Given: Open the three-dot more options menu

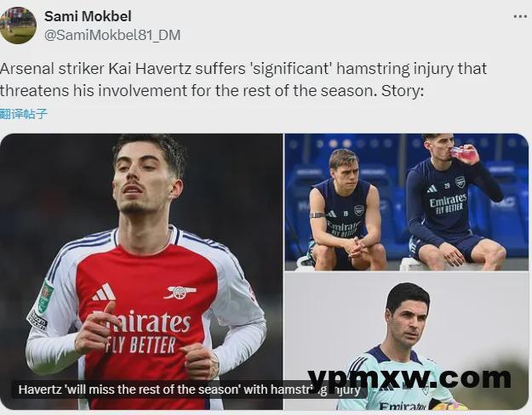Looking at the screenshot, I should click(520, 17).
